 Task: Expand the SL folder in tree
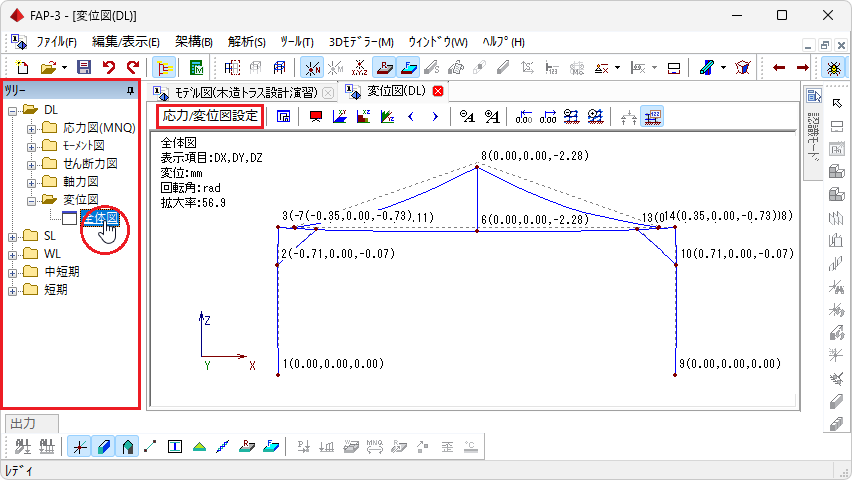pyautogui.click(x=13, y=236)
